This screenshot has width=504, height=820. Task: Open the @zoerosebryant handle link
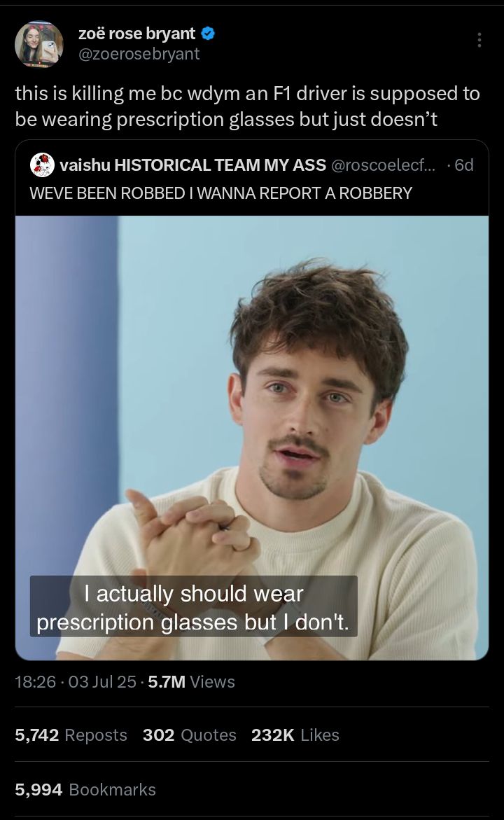tap(139, 54)
